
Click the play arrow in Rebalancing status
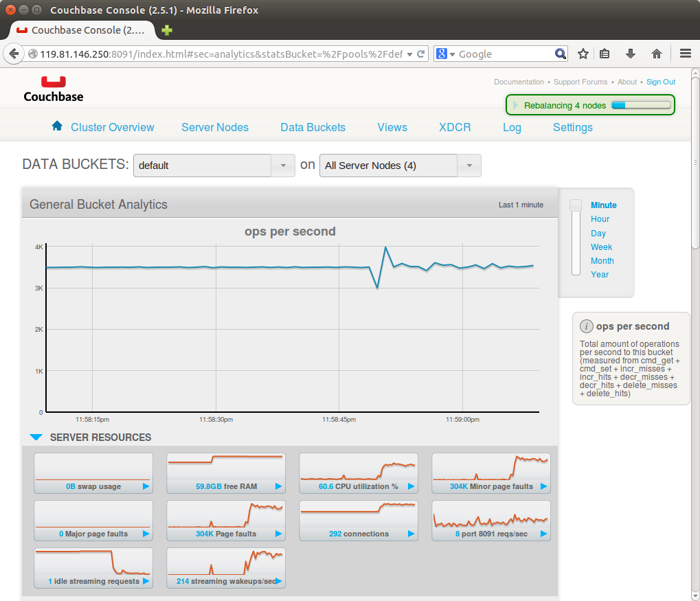tap(515, 105)
